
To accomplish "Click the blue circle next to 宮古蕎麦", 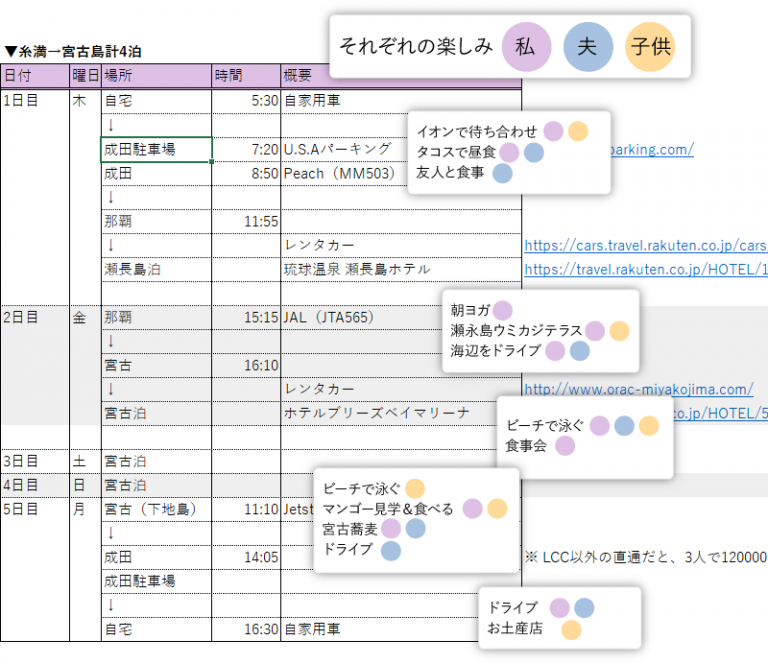I will 415,529.
